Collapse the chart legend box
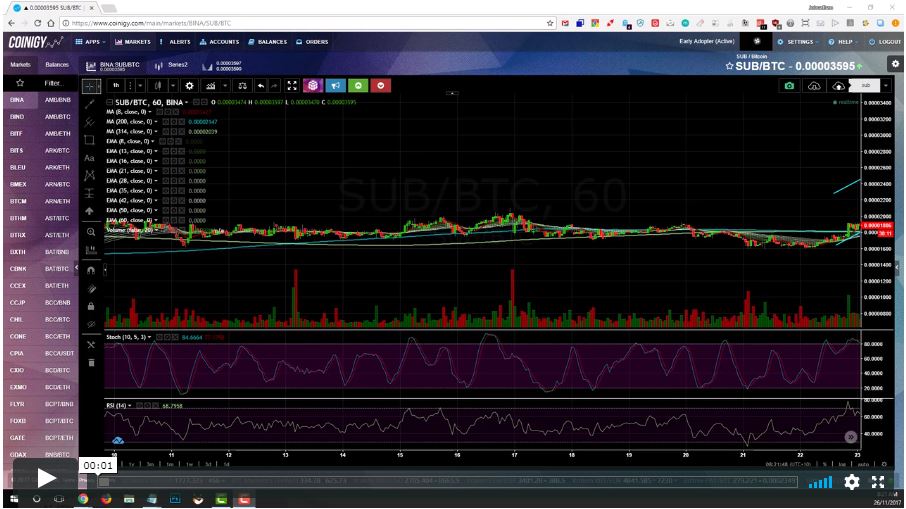 point(109,102)
